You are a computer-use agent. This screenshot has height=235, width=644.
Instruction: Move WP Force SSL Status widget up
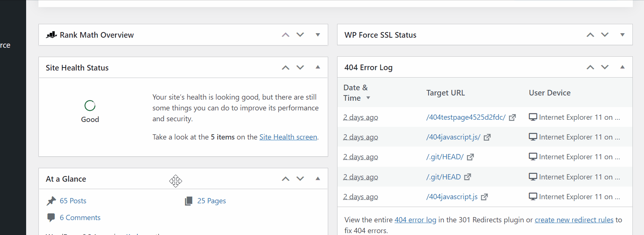point(590,35)
